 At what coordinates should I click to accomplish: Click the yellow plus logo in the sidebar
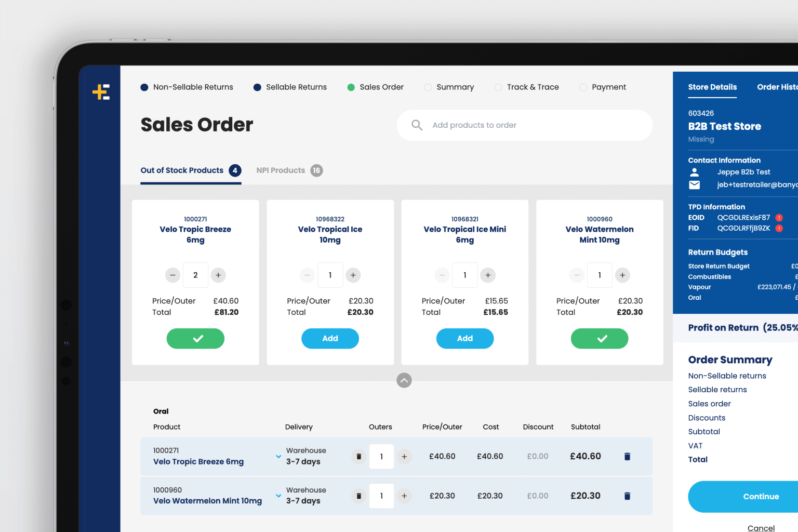pos(101,92)
